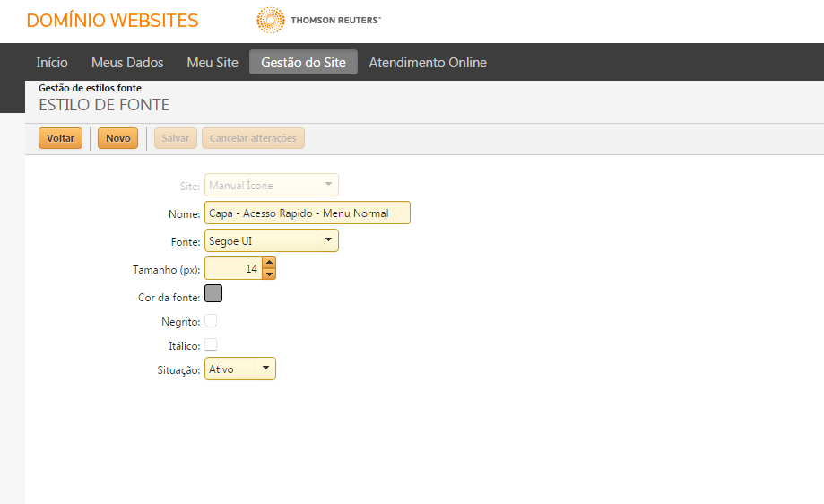Image resolution: width=824 pixels, height=504 pixels.
Task: Click the Salvar button
Action: (176, 138)
